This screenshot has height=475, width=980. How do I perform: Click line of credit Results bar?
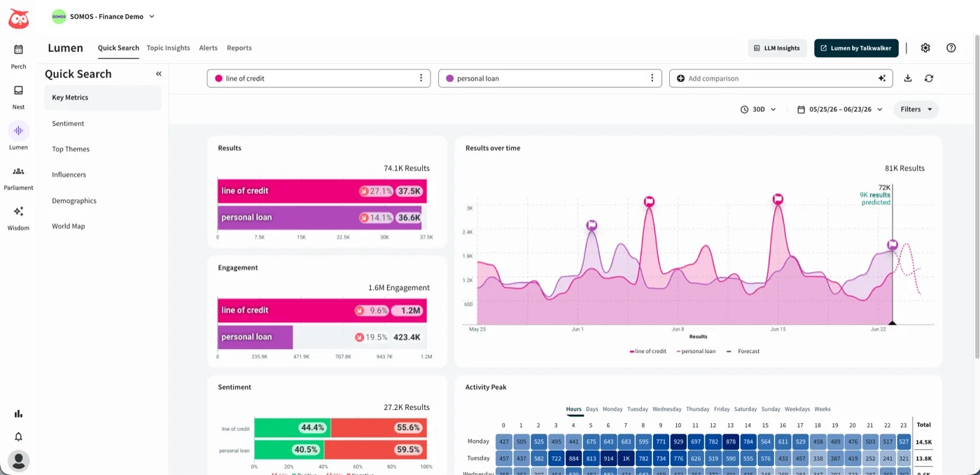click(x=322, y=191)
